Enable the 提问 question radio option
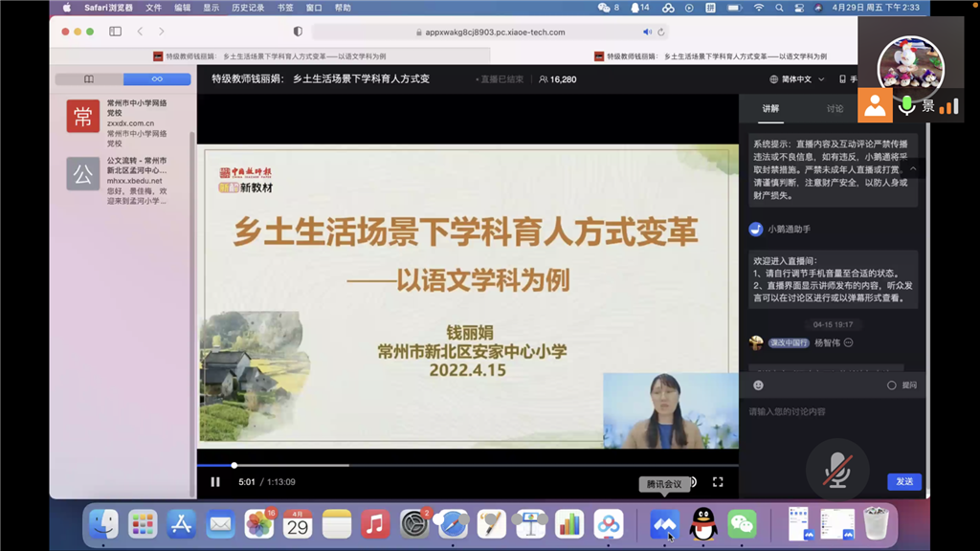Screen dimensions: 980x551 [892, 386]
